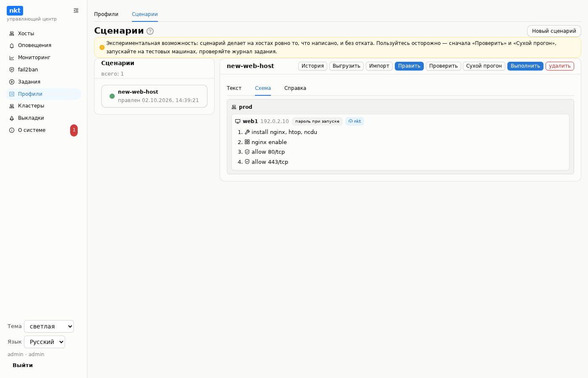Start a Сухой прогон
Screen dimensions: 588x378
click(x=484, y=66)
